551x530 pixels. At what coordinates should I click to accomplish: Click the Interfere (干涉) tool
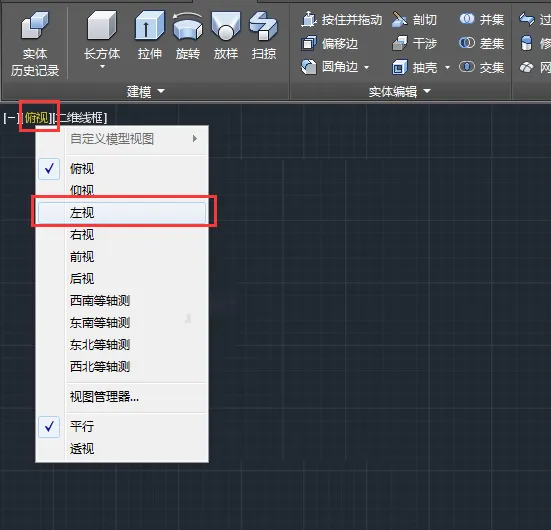pos(414,44)
